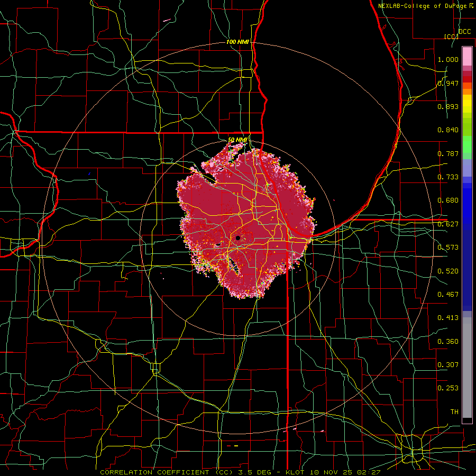476x476 pixels.
Task: Click the black KLOT radar site dot
Action: (x=238, y=238)
